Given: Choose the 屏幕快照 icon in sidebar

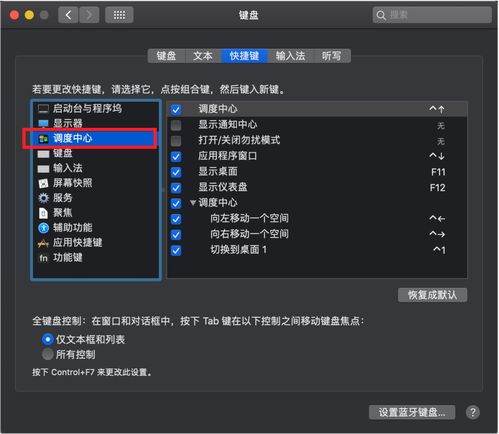Looking at the screenshot, I should [x=43, y=183].
